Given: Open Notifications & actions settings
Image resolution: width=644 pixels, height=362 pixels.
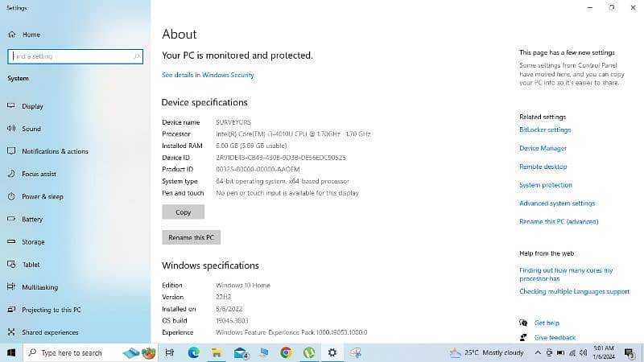Looking at the screenshot, I should point(55,151).
